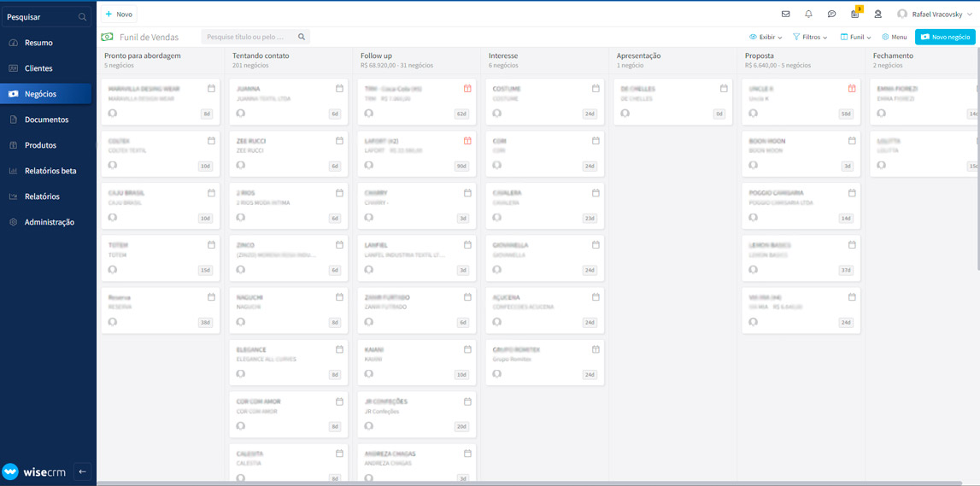Open the mail envelope icon in the header

[785, 15]
